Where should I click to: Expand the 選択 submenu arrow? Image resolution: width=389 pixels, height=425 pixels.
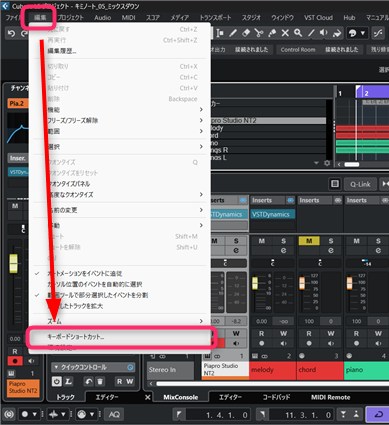pyautogui.click(x=201, y=147)
